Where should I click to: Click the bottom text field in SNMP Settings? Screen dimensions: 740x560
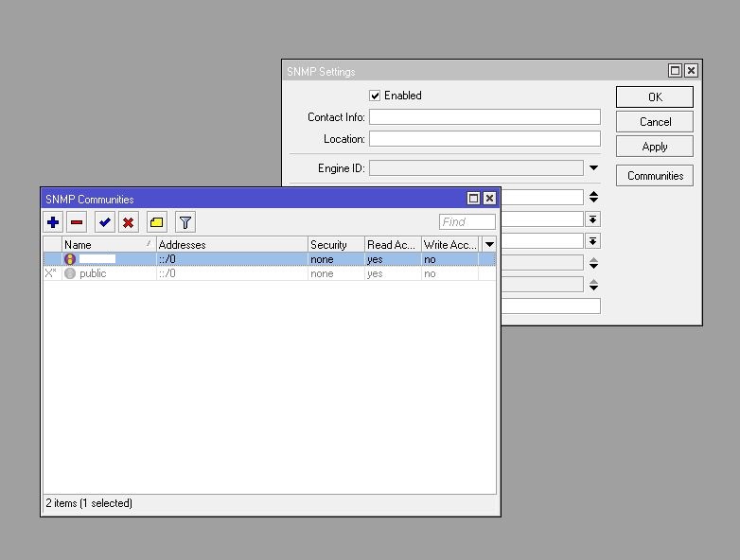551,306
